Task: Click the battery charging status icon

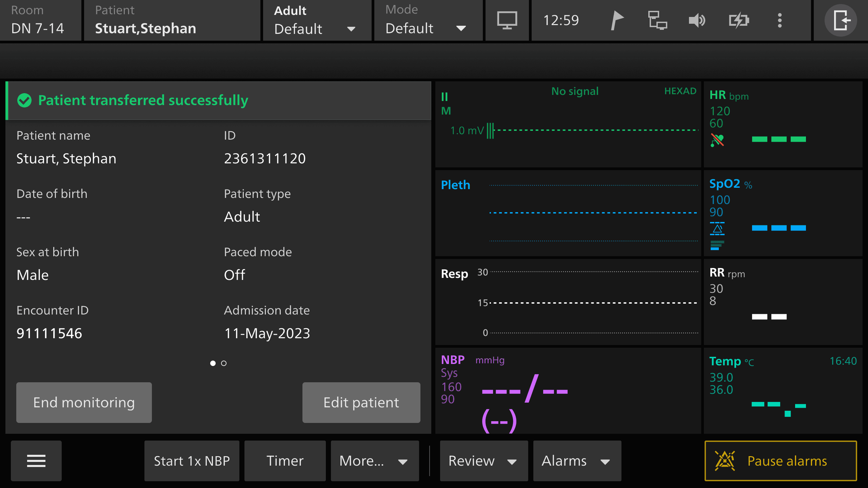Action: click(x=738, y=20)
